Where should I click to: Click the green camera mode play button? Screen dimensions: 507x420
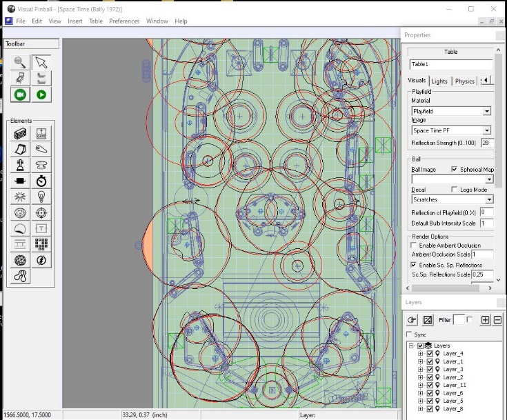coord(20,94)
